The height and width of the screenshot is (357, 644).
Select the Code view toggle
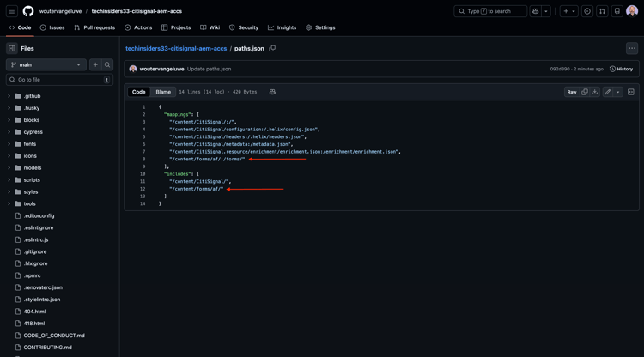click(138, 92)
